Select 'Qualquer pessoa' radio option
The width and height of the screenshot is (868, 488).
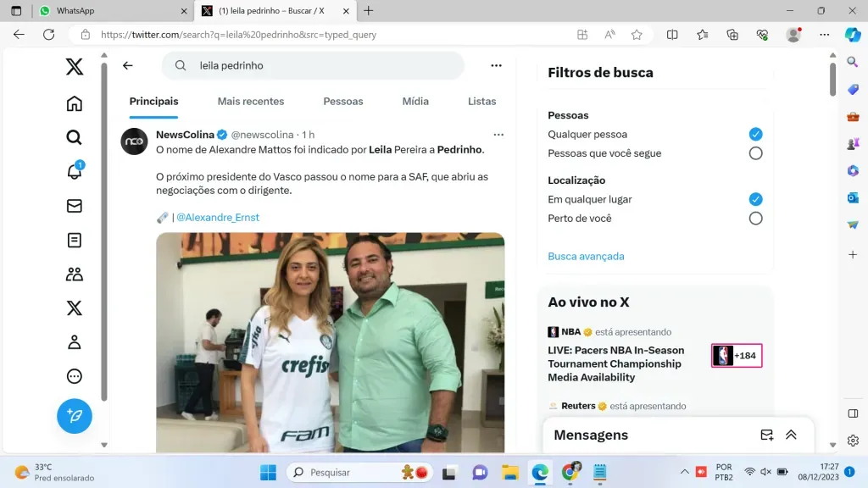[755, 134]
